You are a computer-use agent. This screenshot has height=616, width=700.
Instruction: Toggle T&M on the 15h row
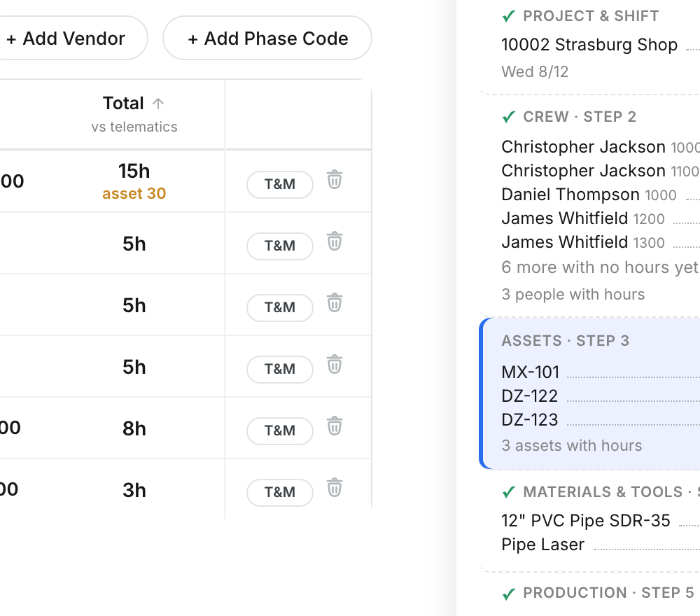pyautogui.click(x=280, y=184)
